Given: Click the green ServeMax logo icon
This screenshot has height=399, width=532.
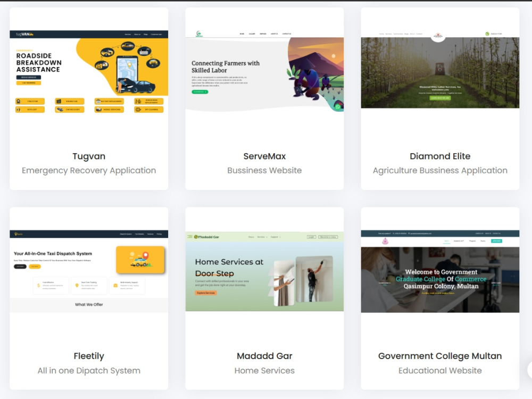Looking at the screenshot, I should tap(199, 34).
